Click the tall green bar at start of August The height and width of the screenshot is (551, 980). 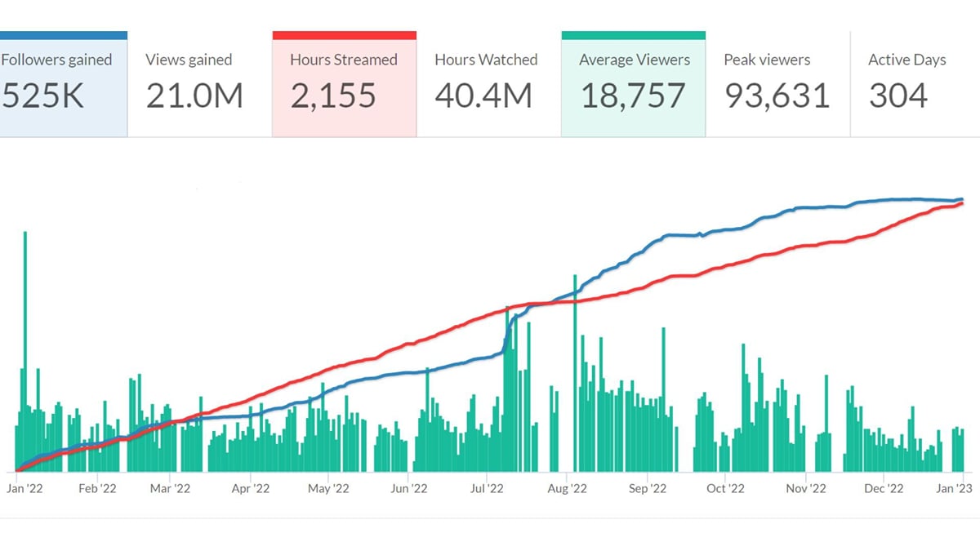[x=575, y=372]
